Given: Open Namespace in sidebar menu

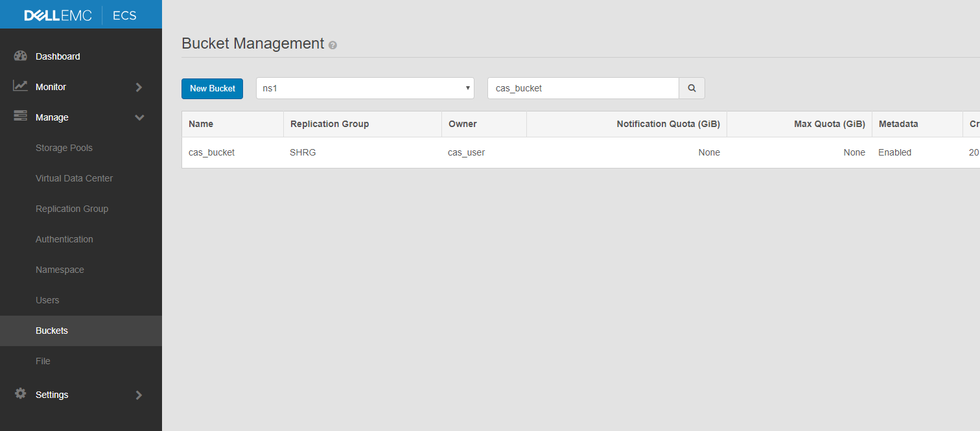Looking at the screenshot, I should point(60,270).
